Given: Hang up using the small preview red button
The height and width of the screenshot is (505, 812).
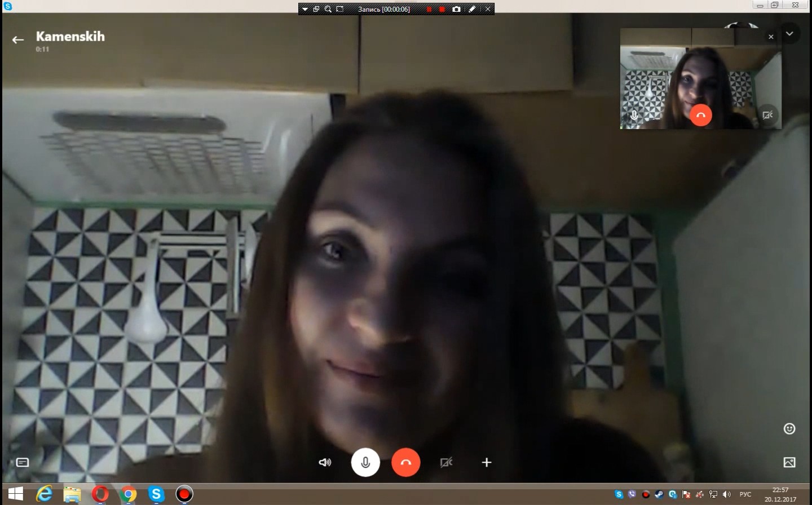Looking at the screenshot, I should tap(701, 115).
